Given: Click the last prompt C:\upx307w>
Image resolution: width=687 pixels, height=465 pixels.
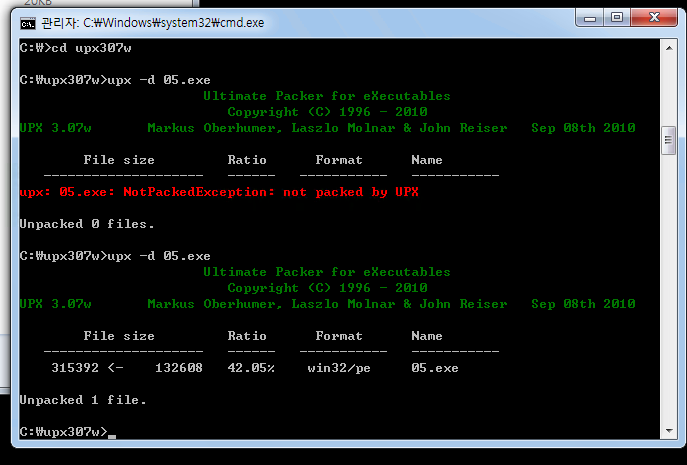Looking at the screenshot, I should coord(64,432).
